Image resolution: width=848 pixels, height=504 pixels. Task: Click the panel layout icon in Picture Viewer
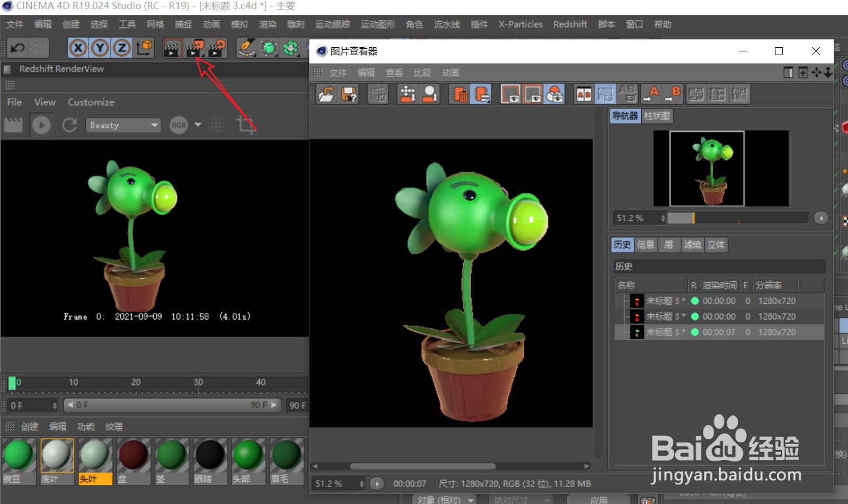788,73
